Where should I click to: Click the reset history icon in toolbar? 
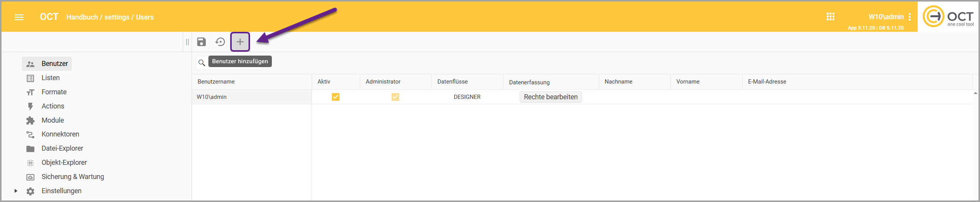click(220, 42)
